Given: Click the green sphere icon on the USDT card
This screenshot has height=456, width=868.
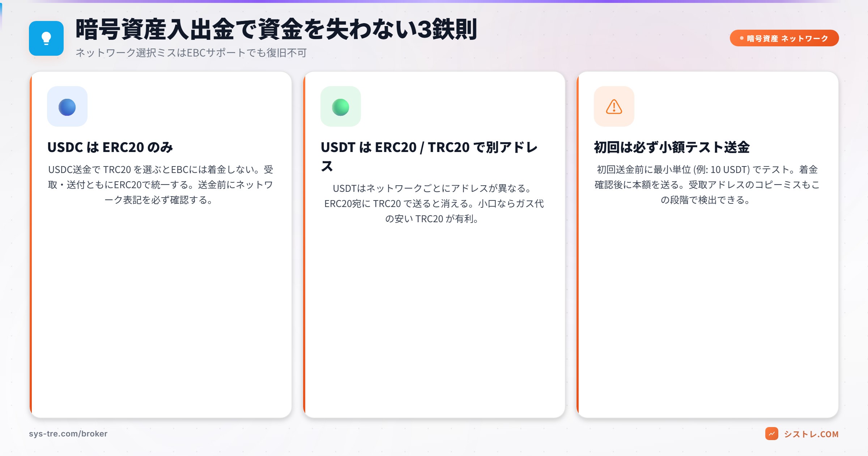Looking at the screenshot, I should pos(341,107).
